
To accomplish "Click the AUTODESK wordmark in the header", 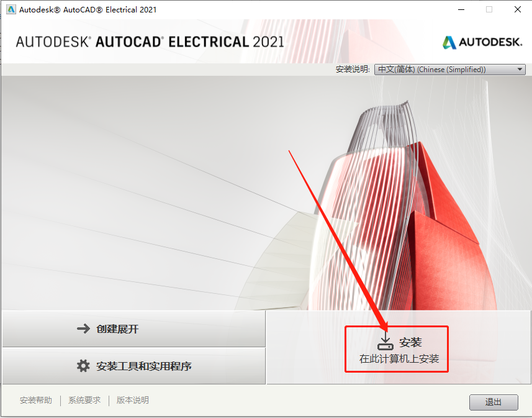I will pyautogui.click(x=490, y=42).
